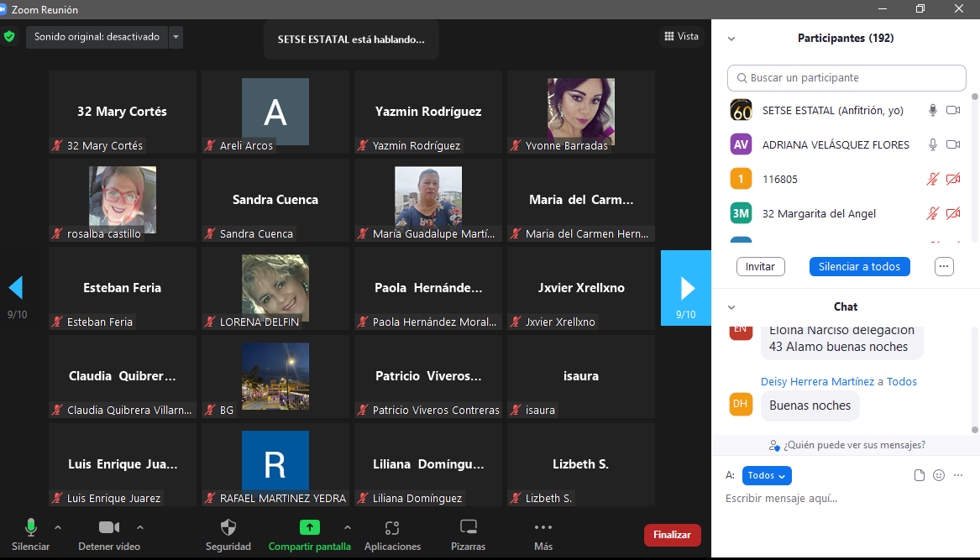Viewport: 980px width, 560px height.
Task: Open Aplicaciones from the toolbar
Action: pyautogui.click(x=392, y=528)
